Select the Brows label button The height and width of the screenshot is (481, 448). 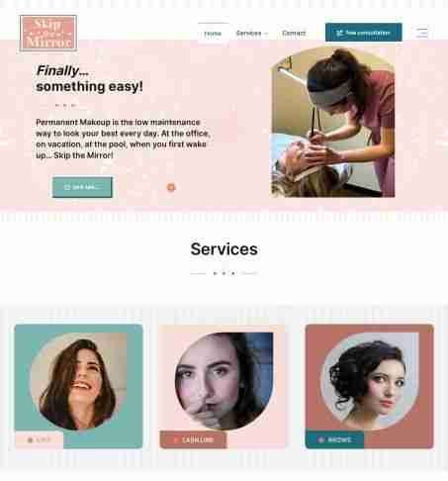pyautogui.click(x=334, y=439)
